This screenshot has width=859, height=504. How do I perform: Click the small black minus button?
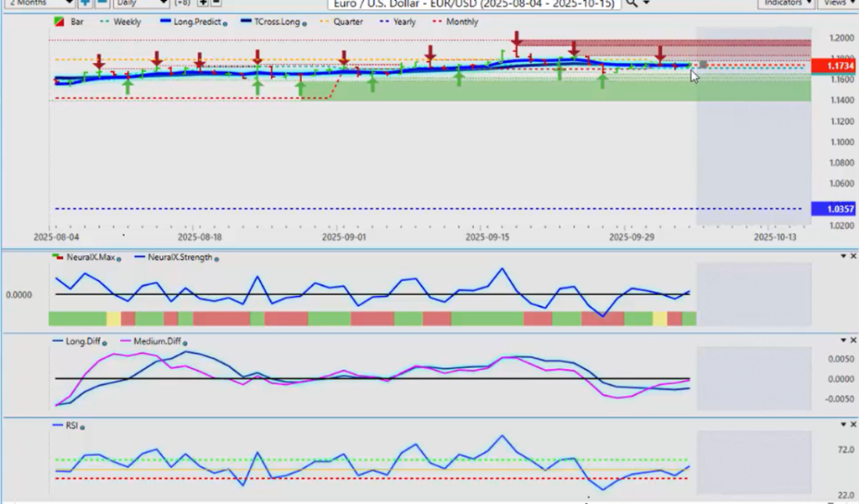216,3
